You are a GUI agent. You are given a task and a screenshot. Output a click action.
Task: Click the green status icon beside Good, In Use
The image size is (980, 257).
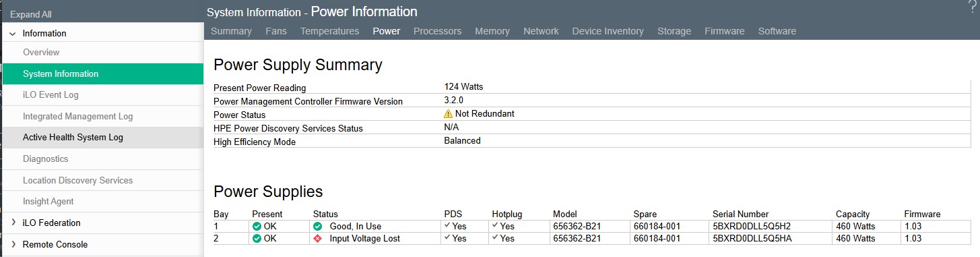[318, 226]
